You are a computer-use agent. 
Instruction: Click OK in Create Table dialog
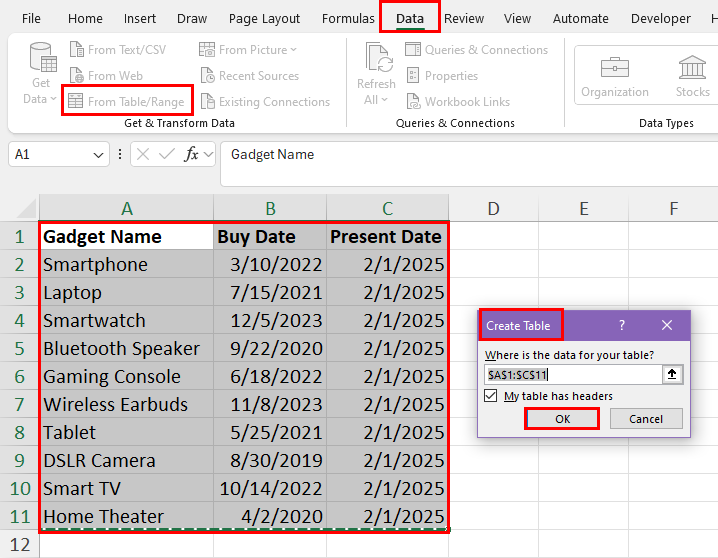[562, 419]
